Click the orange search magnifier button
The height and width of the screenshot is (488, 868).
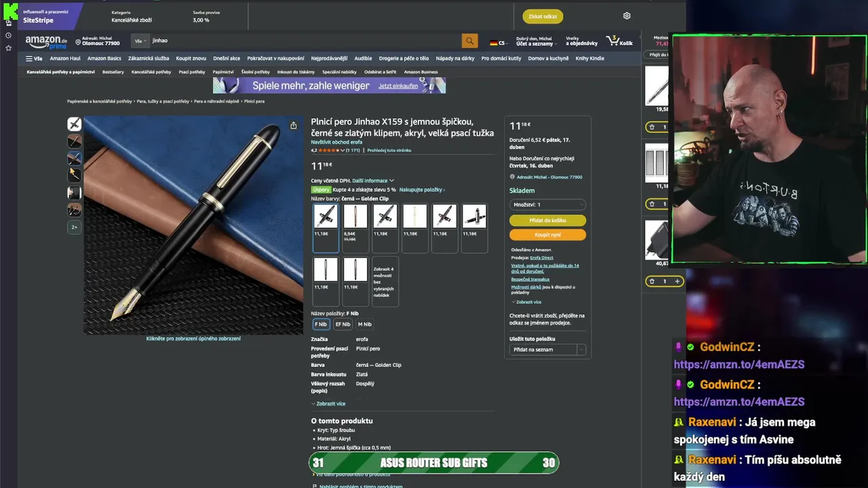point(469,41)
